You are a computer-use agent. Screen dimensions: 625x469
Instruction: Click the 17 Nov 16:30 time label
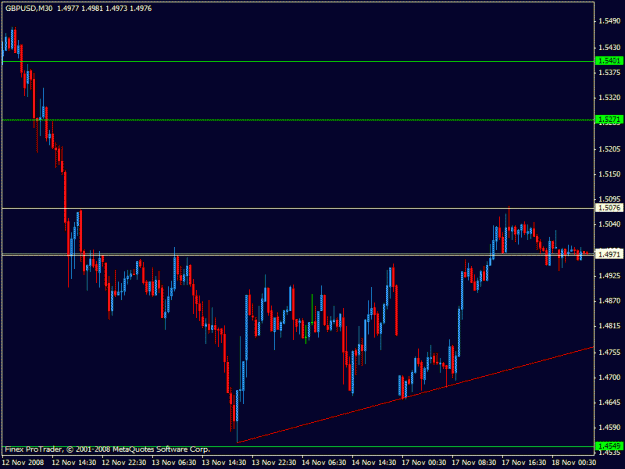click(524, 462)
